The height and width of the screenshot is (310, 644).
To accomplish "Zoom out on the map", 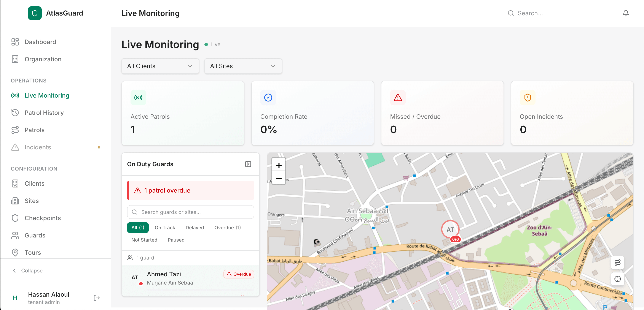I will click(x=279, y=178).
